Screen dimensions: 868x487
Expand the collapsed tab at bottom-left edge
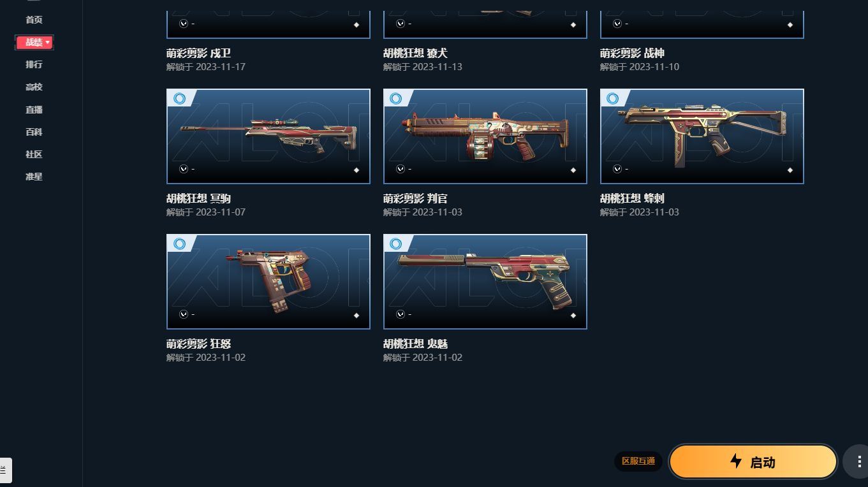coord(5,470)
